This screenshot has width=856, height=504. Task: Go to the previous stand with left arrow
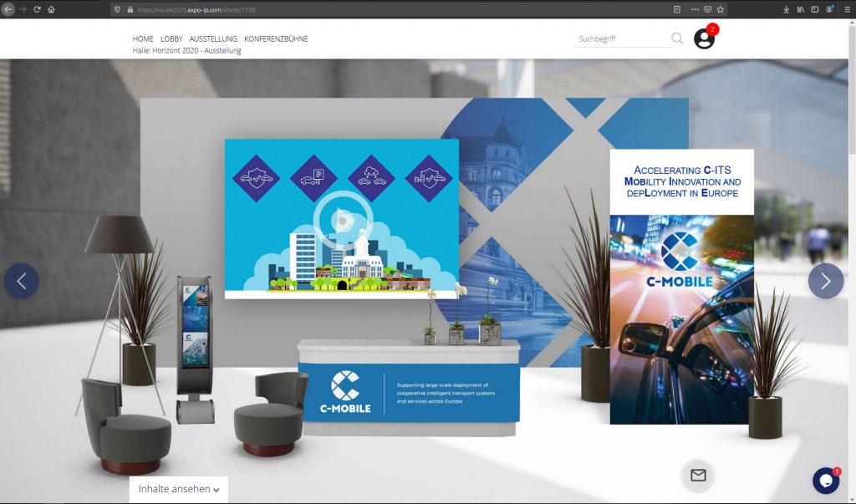point(21,281)
